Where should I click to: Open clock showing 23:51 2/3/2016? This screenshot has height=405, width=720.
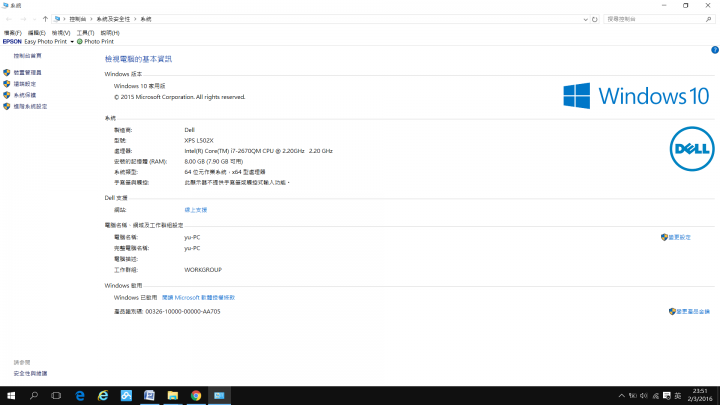pos(700,395)
